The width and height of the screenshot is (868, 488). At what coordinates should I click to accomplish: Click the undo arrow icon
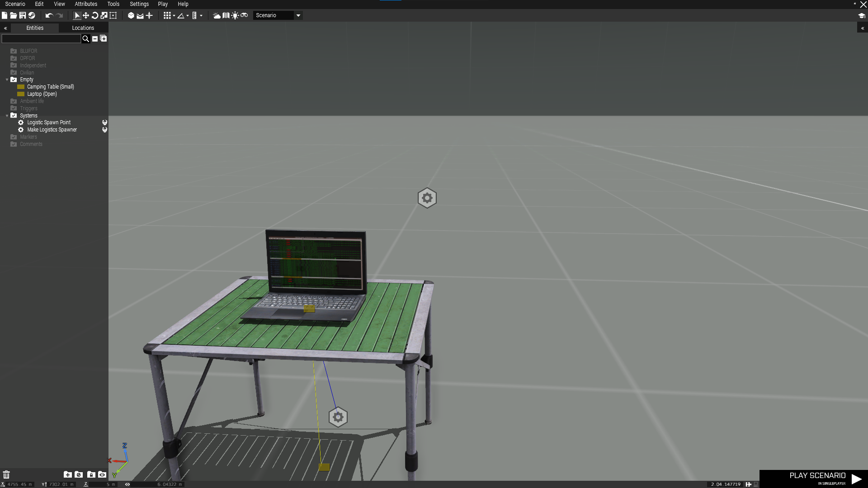(49, 15)
